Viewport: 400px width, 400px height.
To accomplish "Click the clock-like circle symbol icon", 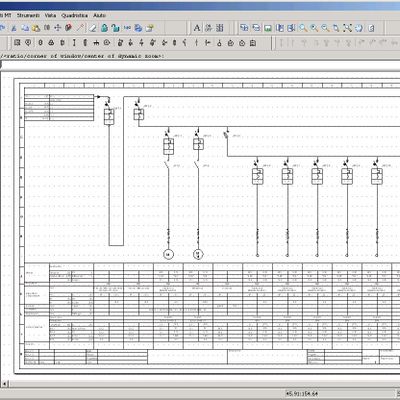I will (x=107, y=43).
